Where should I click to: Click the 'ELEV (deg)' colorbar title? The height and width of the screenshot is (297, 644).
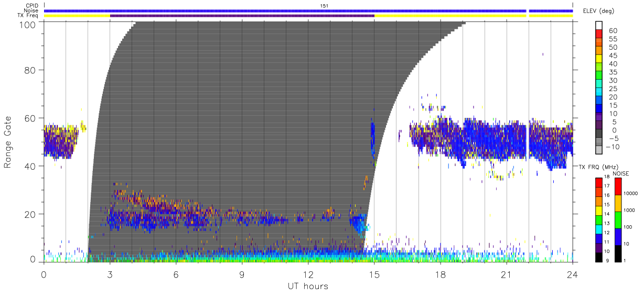pos(599,10)
